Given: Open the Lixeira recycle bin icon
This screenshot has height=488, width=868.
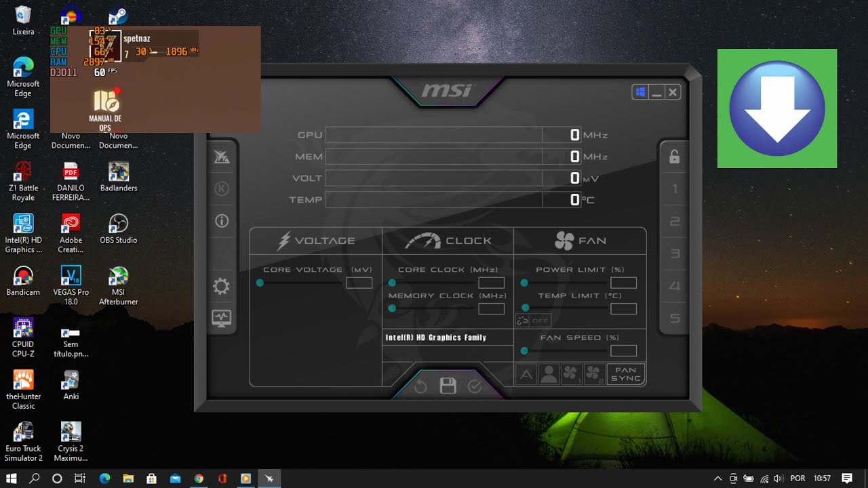Looking at the screenshot, I should pos(23,20).
